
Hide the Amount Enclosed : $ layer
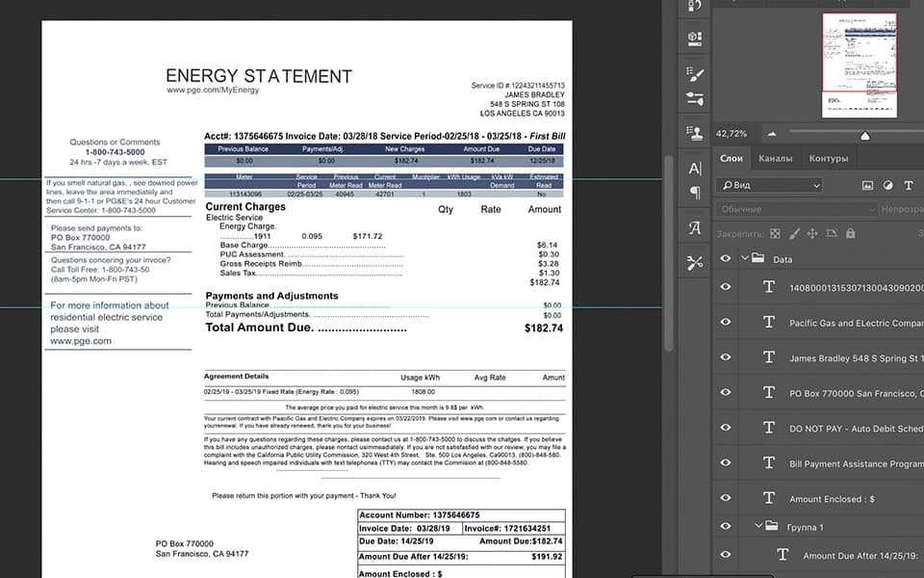pyautogui.click(x=726, y=498)
